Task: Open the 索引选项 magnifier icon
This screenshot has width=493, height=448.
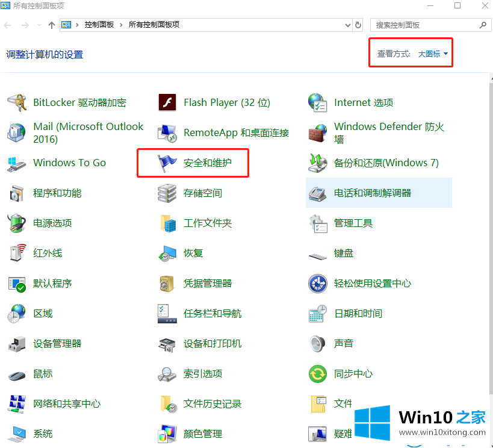Action: pyautogui.click(x=167, y=375)
